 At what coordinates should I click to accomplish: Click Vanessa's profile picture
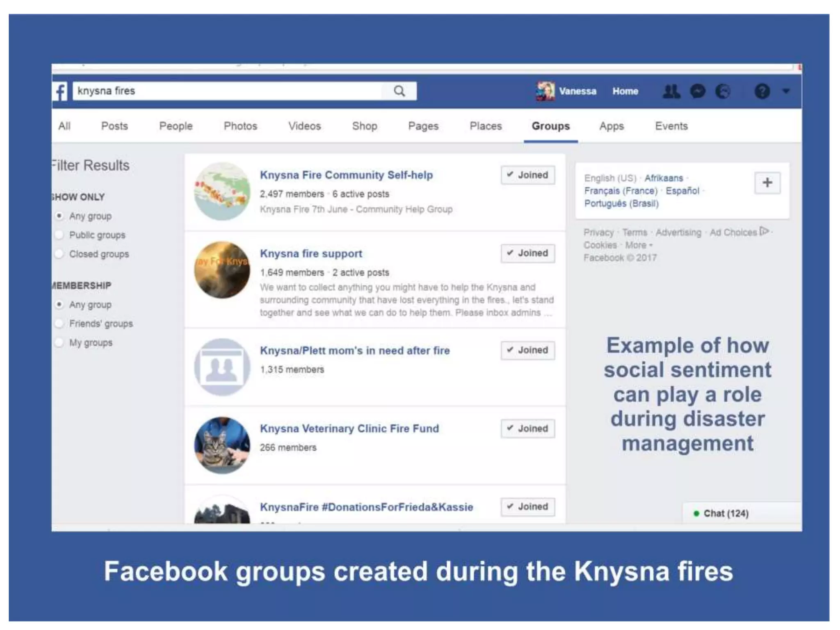point(545,91)
